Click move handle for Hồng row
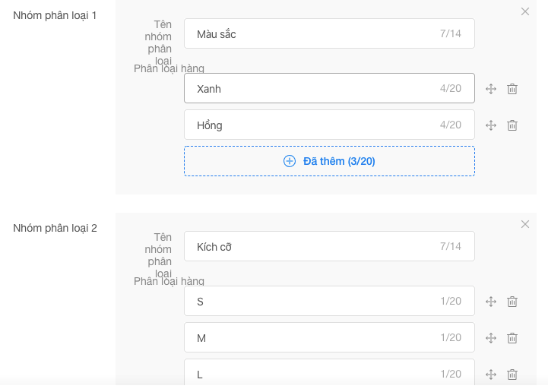 coord(491,125)
